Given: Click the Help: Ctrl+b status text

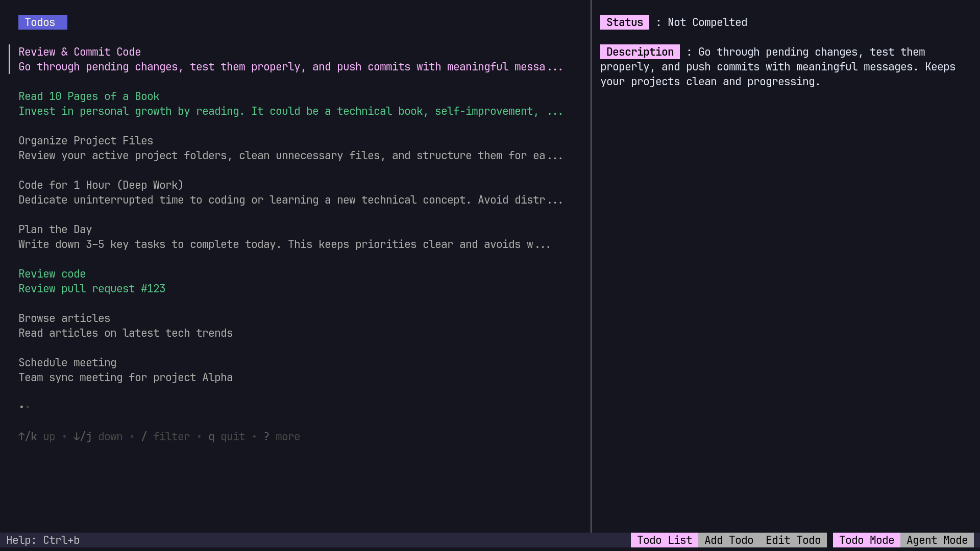Looking at the screenshot, I should (x=43, y=540).
